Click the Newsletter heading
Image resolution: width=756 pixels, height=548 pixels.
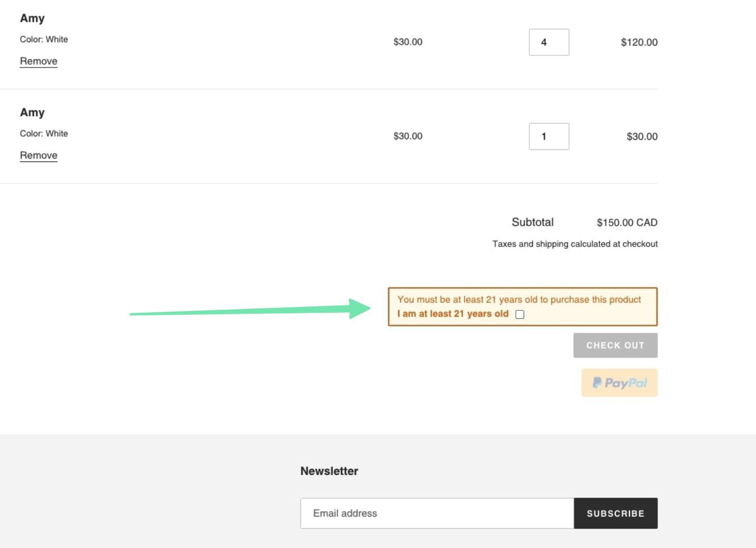(329, 471)
